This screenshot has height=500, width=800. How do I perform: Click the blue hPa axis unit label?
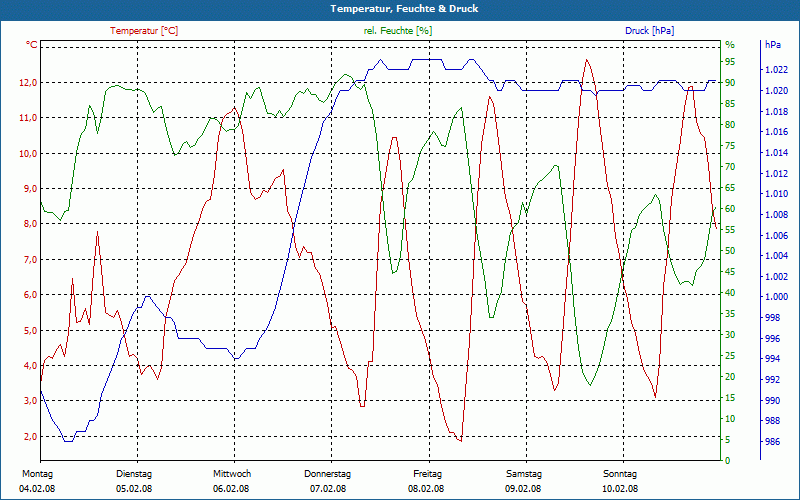pyautogui.click(x=772, y=45)
